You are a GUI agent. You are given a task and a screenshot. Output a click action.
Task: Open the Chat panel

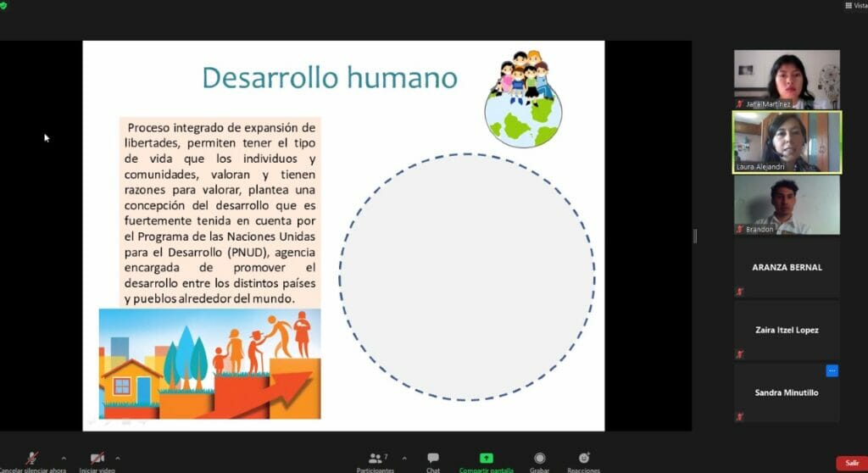point(433,459)
